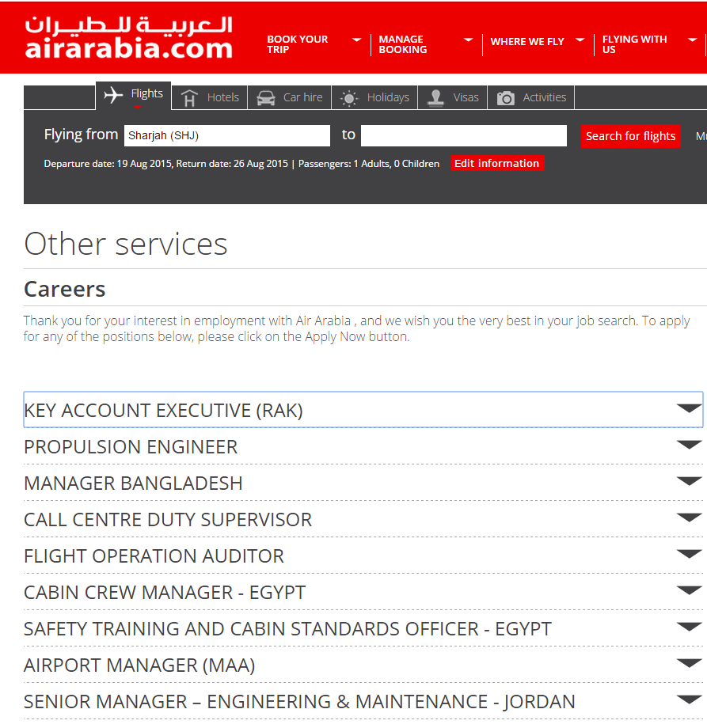Viewport: 707px width, 728px height.
Task: Click the Hotels building icon
Action: (189, 98)
